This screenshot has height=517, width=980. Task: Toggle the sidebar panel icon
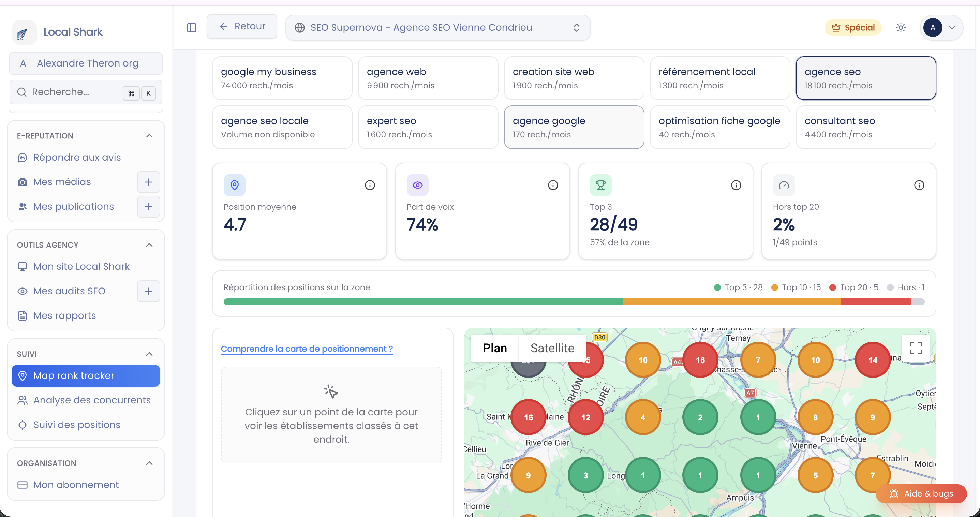click(x=191, y=27)
